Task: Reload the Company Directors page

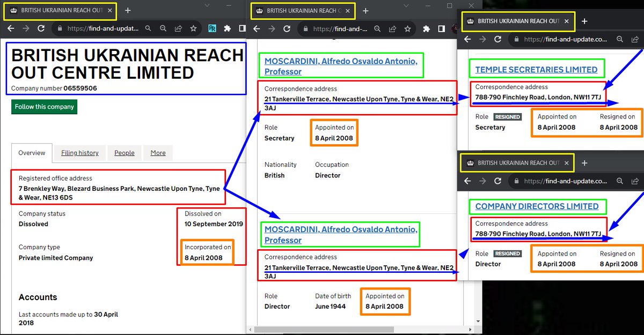Action: coord(497,181)
